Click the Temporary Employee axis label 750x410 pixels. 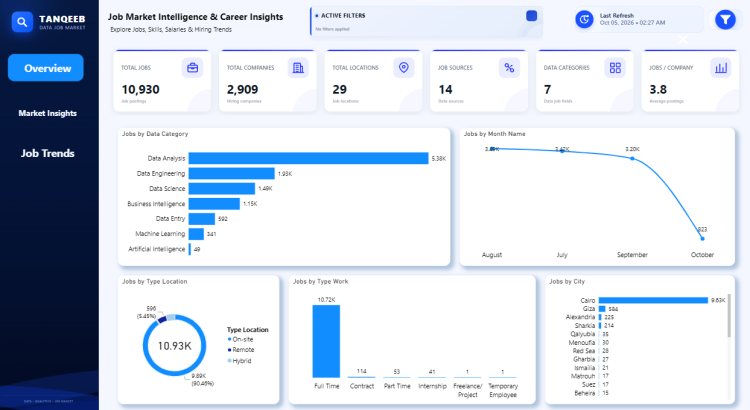pyautogui.click(x=503, y=390)
